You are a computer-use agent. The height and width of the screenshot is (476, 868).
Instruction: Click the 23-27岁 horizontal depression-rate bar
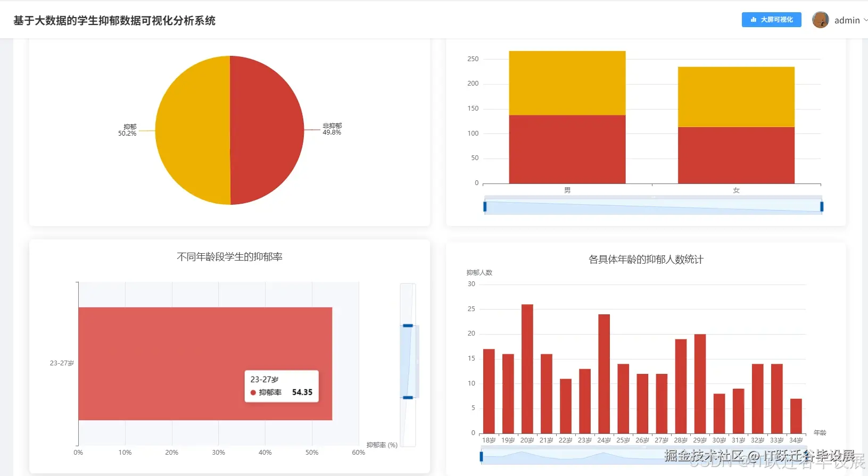pos(205,364)
